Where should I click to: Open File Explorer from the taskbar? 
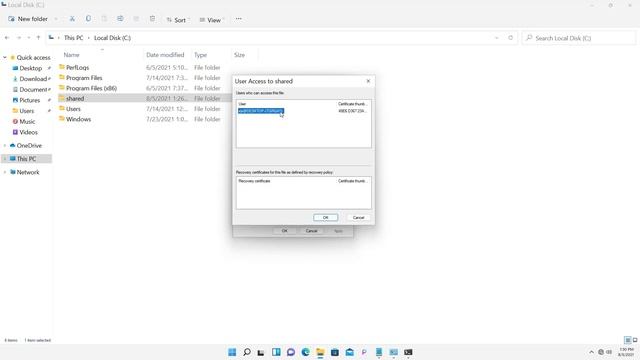[x=320, y=352]
